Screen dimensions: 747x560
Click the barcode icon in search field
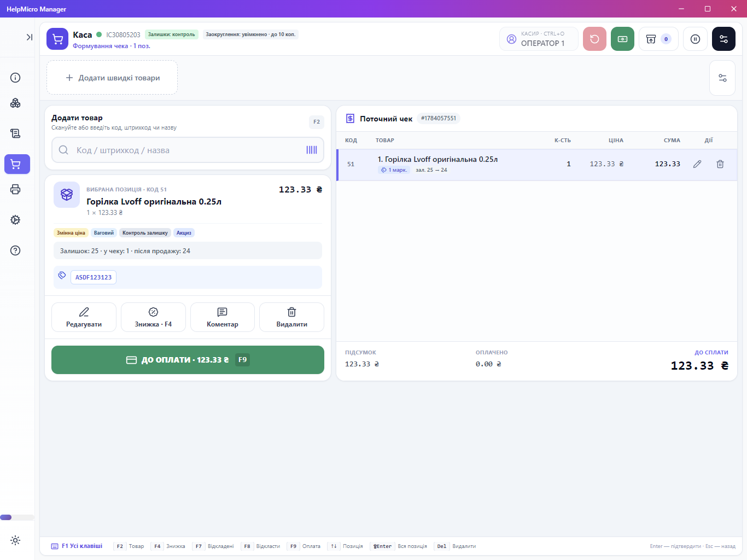pos(312,150)
